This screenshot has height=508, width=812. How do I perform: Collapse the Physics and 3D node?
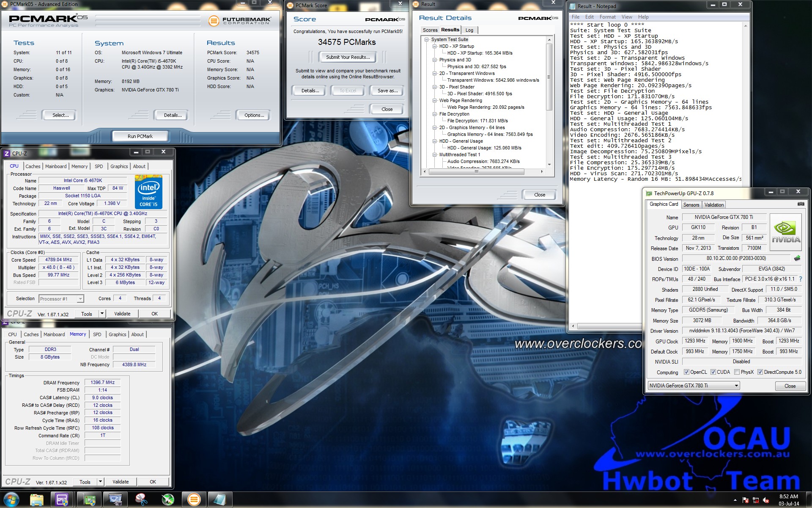(435, 60)
